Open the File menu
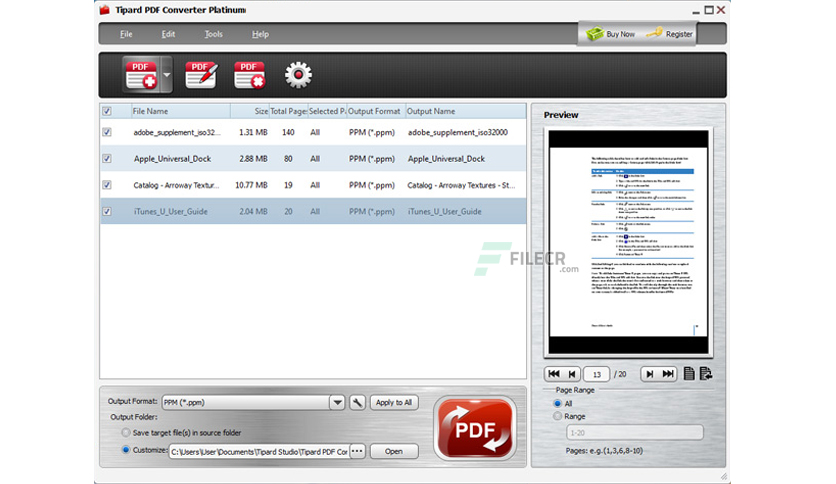Image resolution: width=836 pixels, height=484 pixels. [x=126, y=34]
